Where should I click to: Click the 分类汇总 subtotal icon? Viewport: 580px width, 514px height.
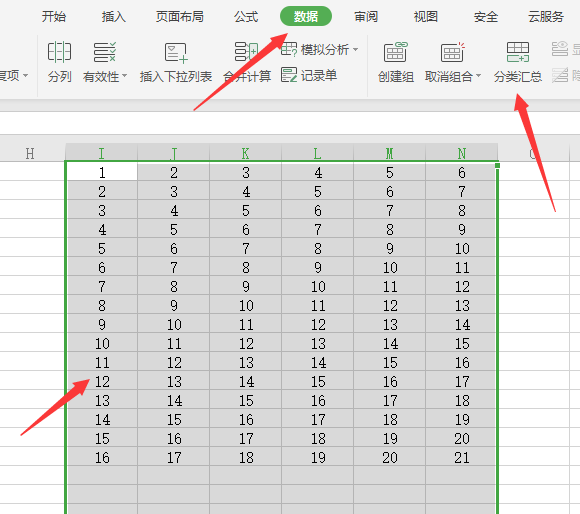click(x=518, y=52)
